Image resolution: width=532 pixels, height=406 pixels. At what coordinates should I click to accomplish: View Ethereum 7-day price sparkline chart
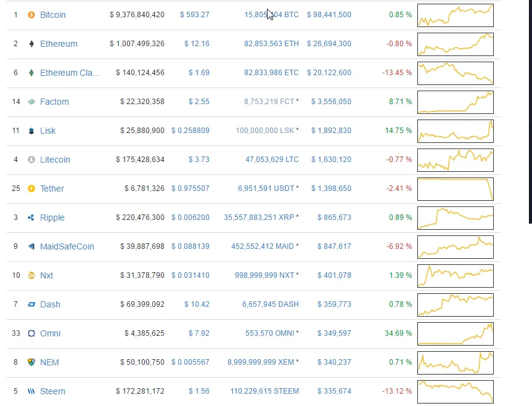[456, 44]
